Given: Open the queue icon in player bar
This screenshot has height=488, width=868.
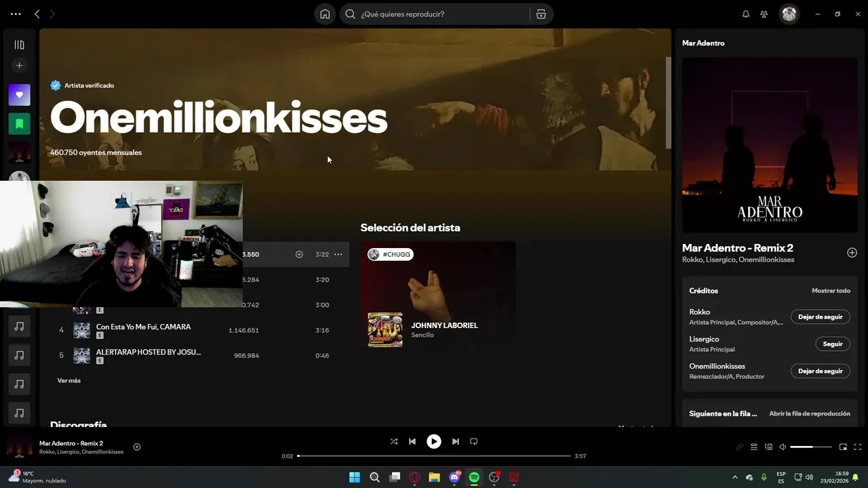Looking at the screenshot, I should [754, 447].
